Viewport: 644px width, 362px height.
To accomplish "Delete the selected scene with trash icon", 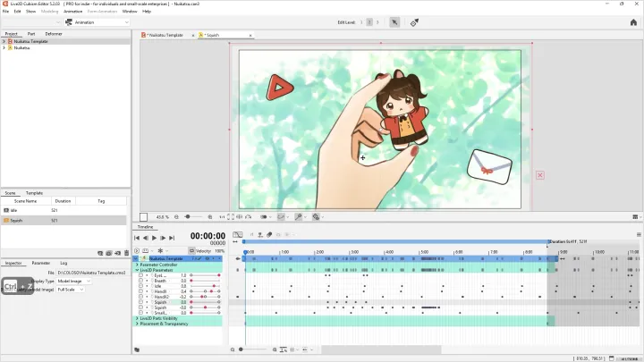I will pyautogui.click(x=126, y=253).
